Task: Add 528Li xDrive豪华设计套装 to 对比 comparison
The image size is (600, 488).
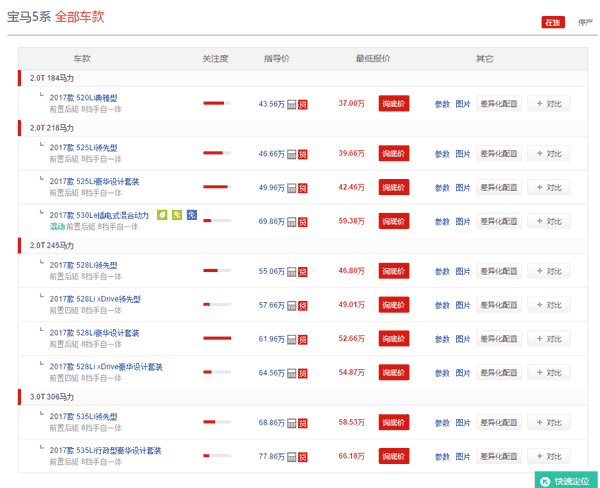Action: (549, 372)
